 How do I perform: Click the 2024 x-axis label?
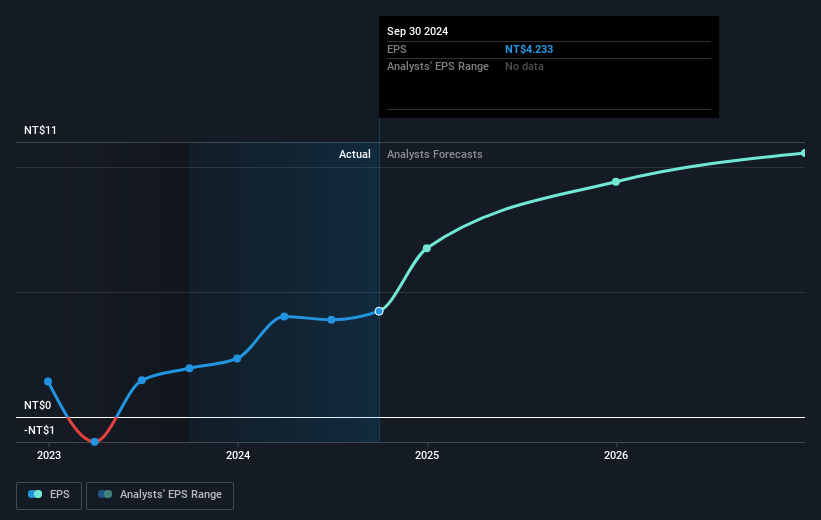pyautogui.click(x=238, y=456)
